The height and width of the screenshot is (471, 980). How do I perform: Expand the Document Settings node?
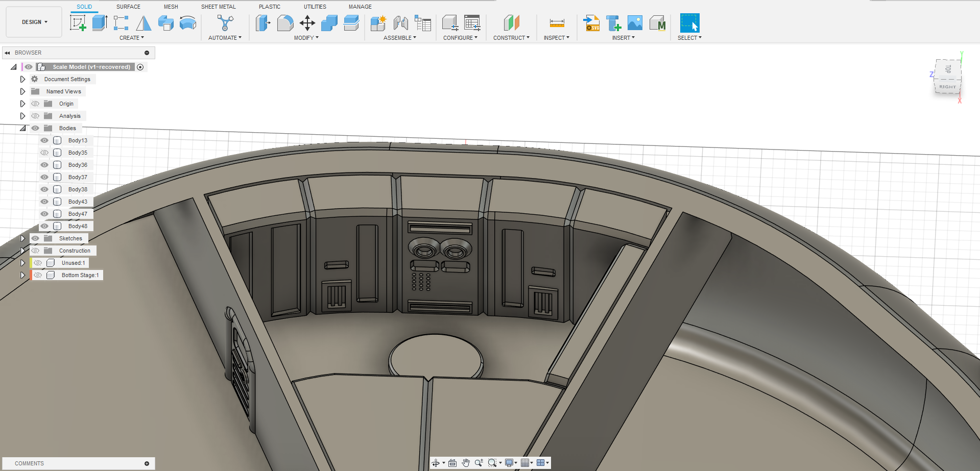22,79
